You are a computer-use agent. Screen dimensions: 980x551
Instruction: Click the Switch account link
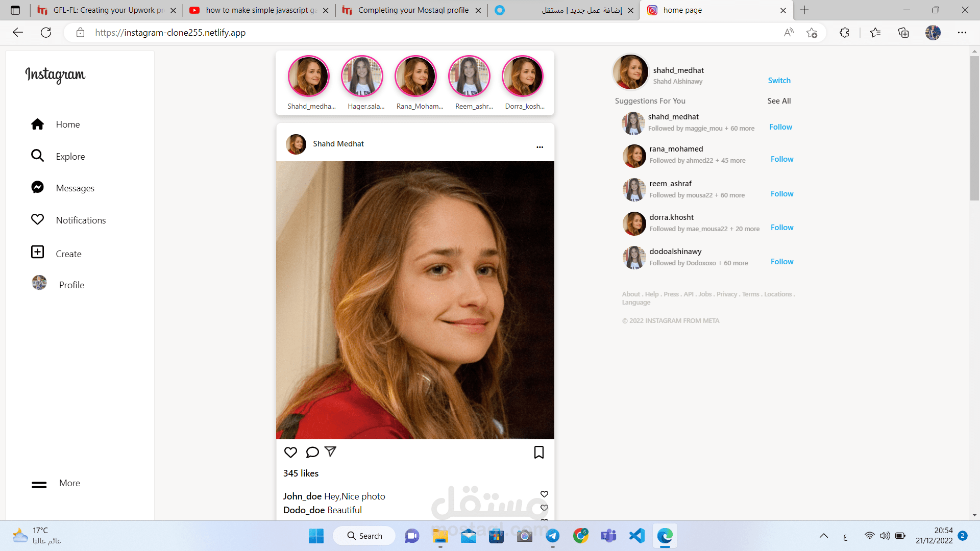(x=779, y=81)
